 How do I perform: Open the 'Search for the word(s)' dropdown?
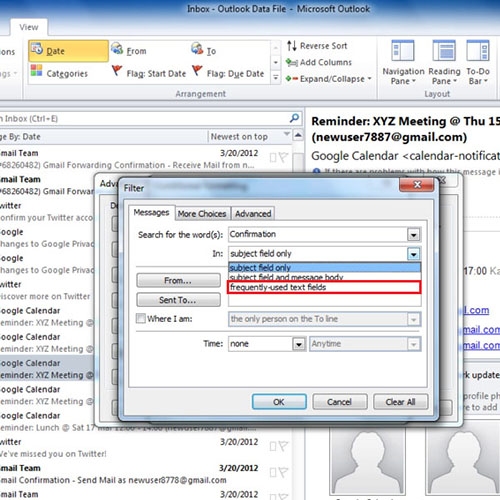click(x=414, y=235)
